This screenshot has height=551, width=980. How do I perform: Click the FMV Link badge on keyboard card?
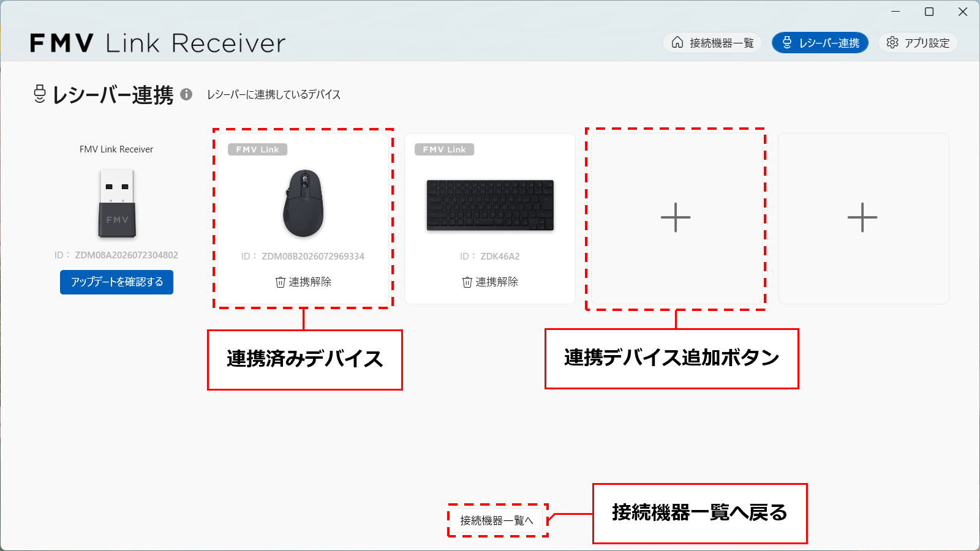pyautogui.click(x=444, y=149)
